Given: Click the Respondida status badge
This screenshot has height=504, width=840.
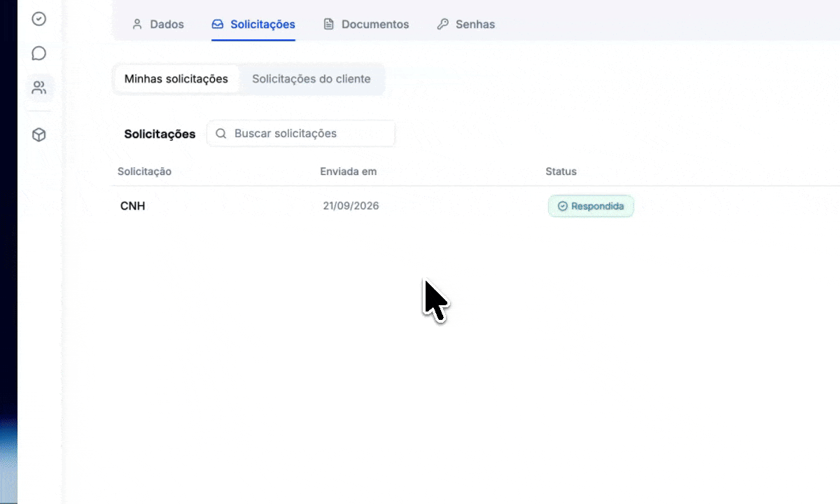Looking at the screenshot, I should tap(591, 206).
